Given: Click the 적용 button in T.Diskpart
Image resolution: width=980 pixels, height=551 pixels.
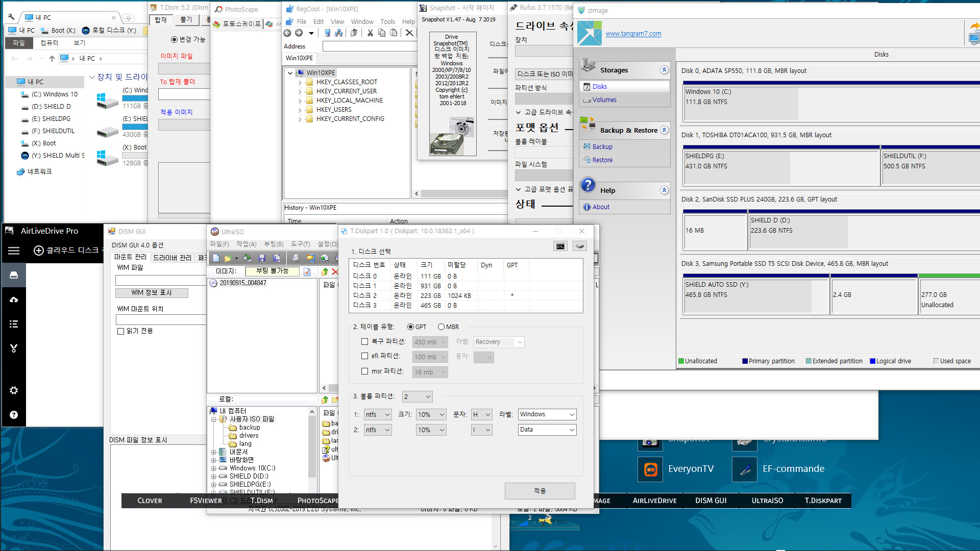Looking at the screenshot, I should click(x=540, y=491).
